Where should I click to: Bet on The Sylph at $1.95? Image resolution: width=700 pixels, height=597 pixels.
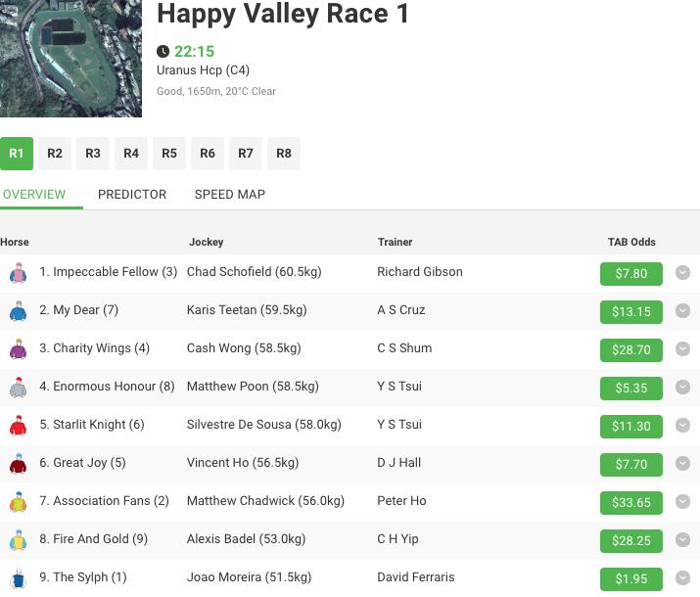[630, 578]
